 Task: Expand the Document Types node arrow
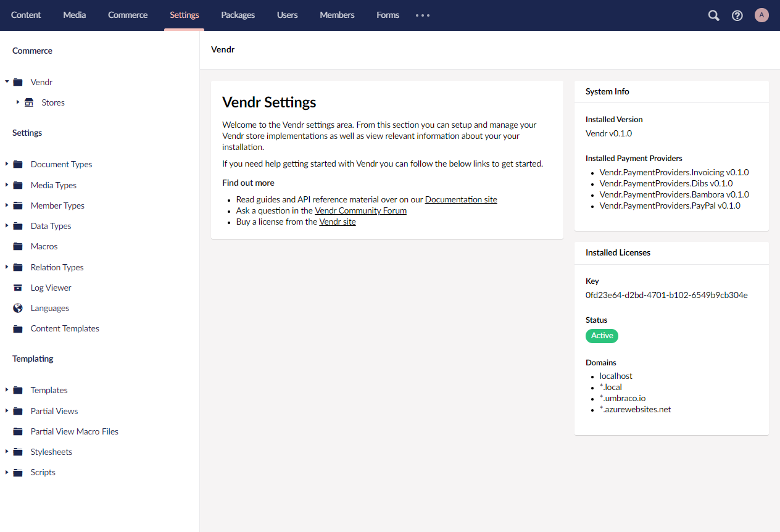(x=7, y=164)
